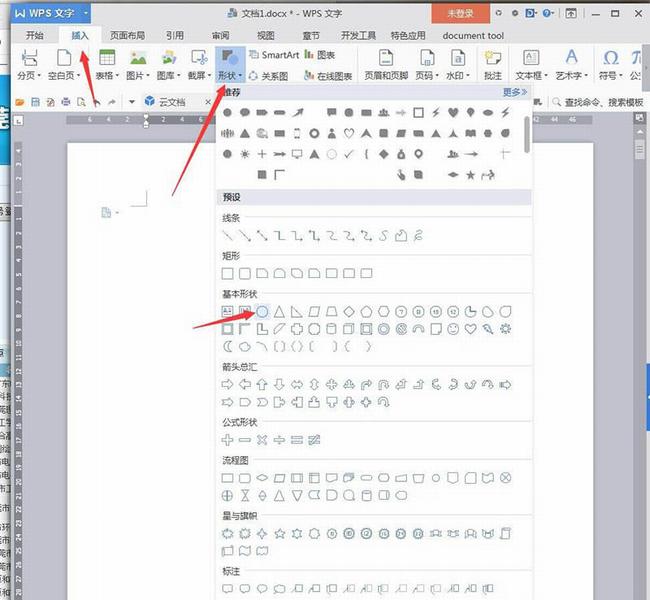Select the right triangle in 基本形状
The image size is (650, 600).
tap(296, 311)
